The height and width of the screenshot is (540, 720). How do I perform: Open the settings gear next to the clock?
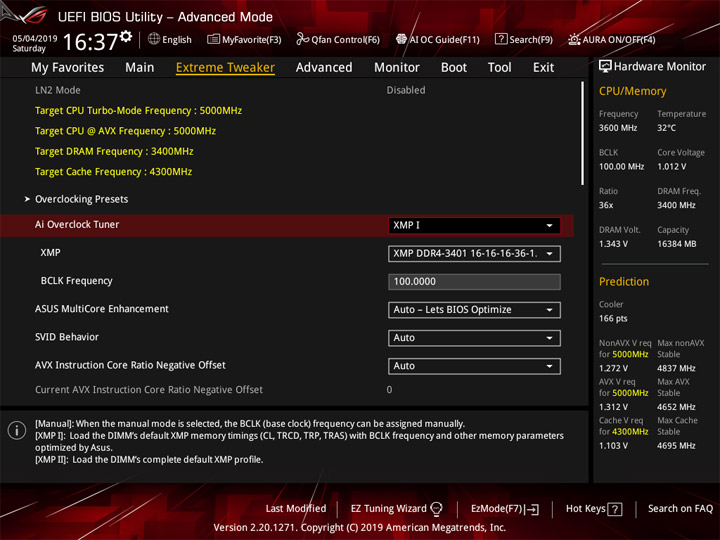126,36
